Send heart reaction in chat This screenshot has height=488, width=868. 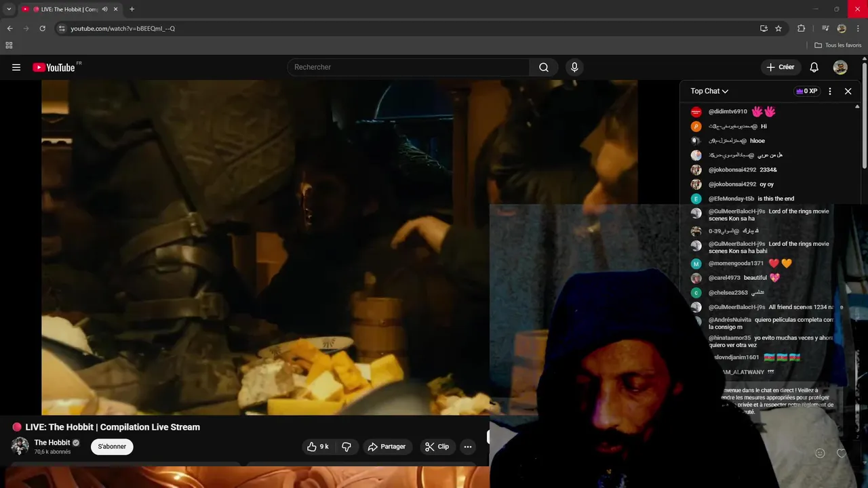(842, 453)
